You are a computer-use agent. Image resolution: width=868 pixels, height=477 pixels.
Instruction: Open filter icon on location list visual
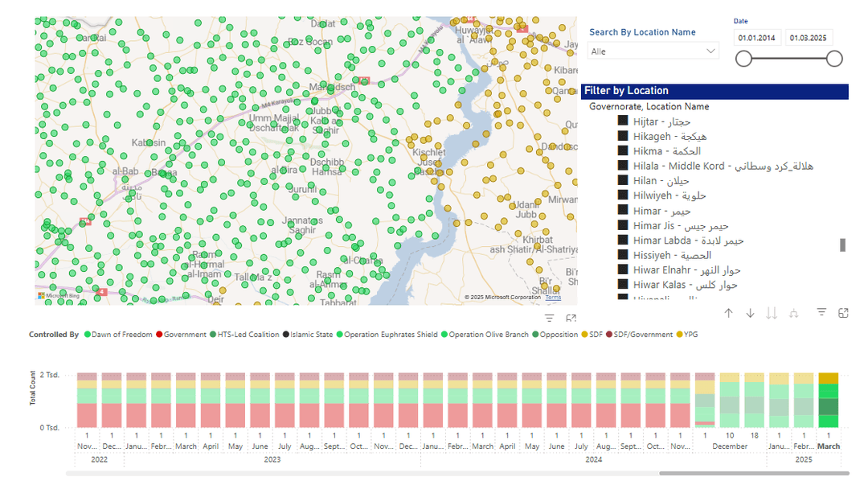point(821,313)
